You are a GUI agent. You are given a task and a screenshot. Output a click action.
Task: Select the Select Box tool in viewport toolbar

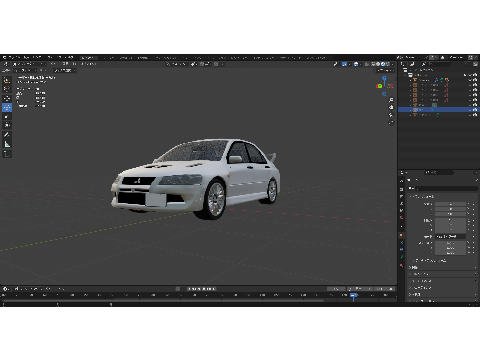7,80
